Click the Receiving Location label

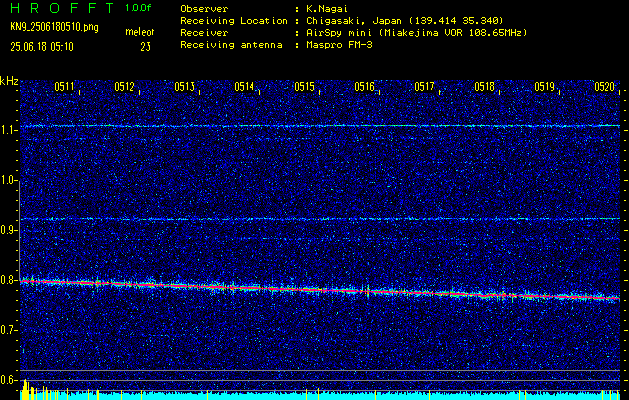tap(234, 20)
